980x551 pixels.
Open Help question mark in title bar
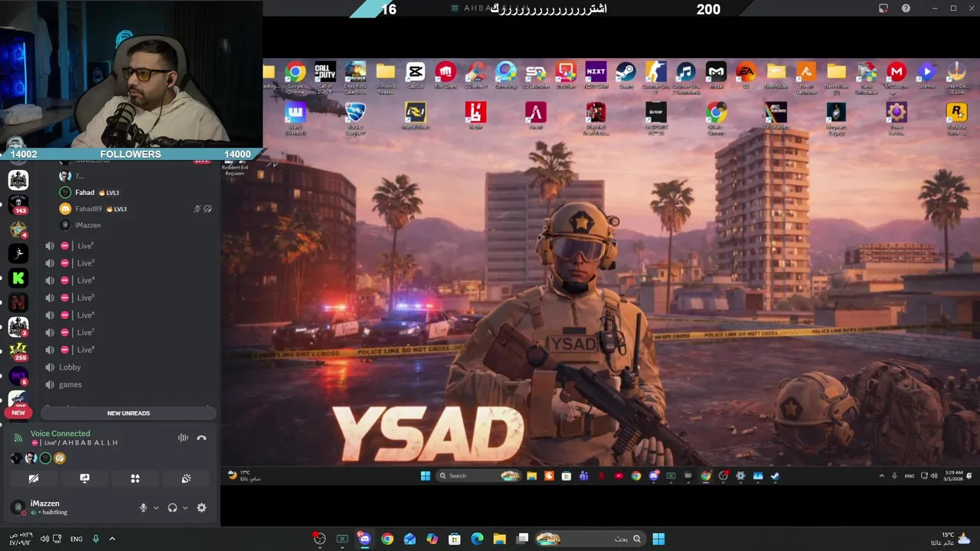(906, 8)
